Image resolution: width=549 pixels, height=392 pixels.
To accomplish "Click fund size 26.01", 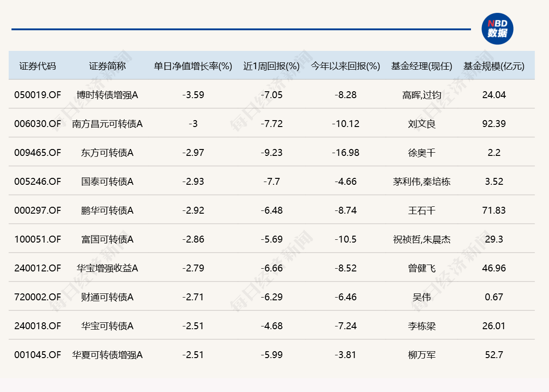I will 493,326.
